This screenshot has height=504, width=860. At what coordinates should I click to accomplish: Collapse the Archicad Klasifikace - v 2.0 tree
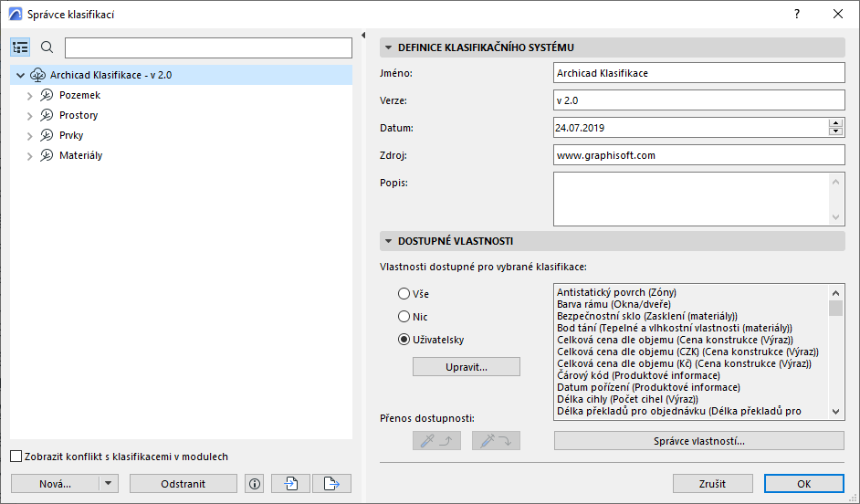pos(21,75)
